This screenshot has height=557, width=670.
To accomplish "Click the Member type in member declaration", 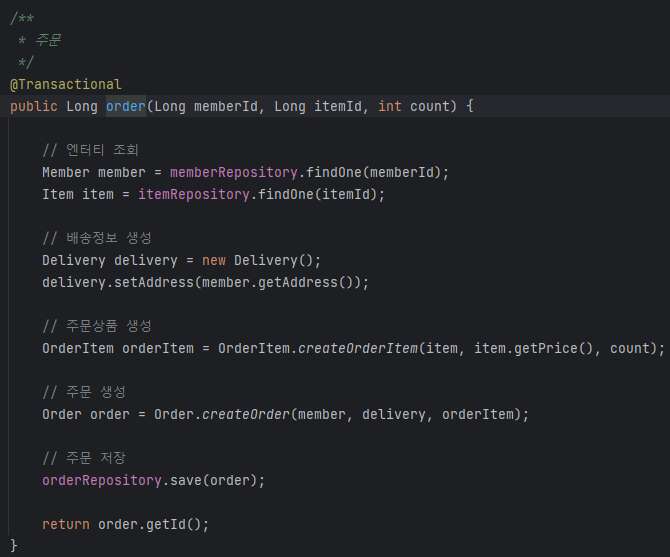I will coord(66,173).
